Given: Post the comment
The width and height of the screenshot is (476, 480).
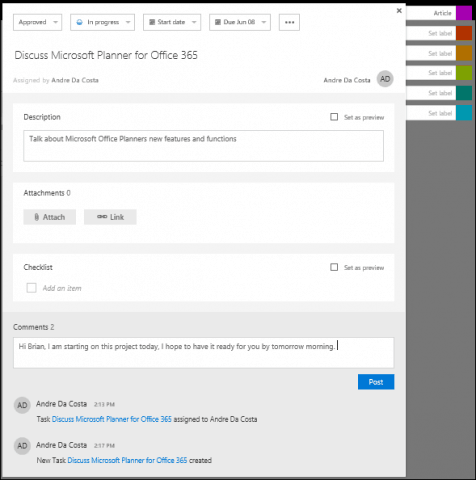Looking at the screenshot, I should click(376, 382).
